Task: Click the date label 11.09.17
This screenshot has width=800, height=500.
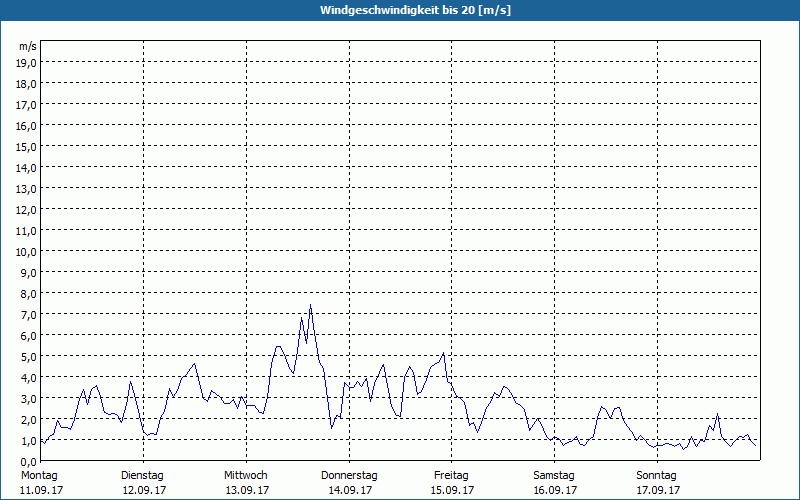Action: pyautogui.click(x=40, y=490)
